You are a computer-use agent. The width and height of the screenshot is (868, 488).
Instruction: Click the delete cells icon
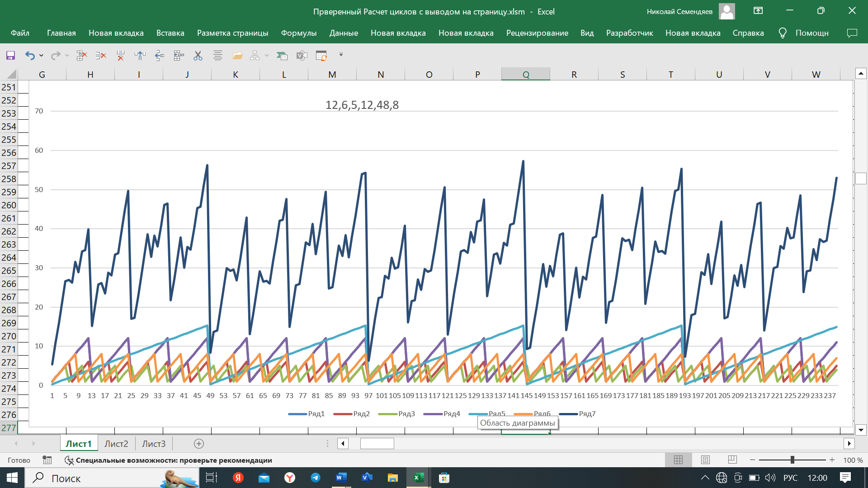tap(82, 55)
